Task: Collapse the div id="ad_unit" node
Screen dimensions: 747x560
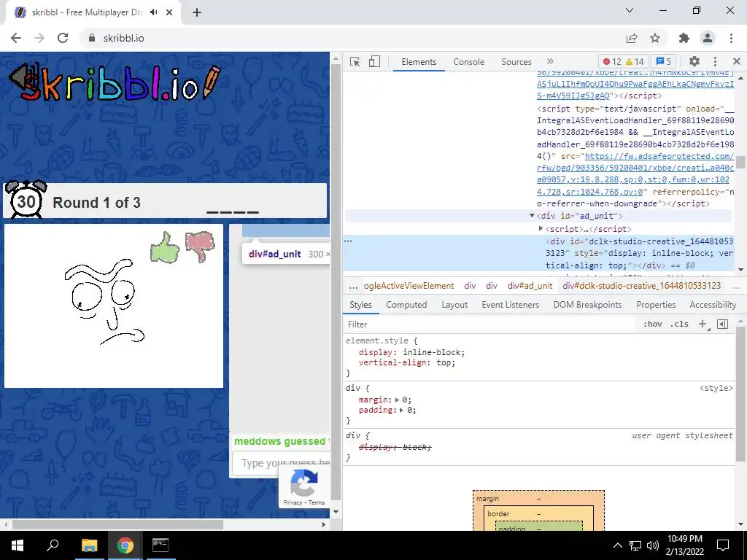Action: [x=532, y=216]
